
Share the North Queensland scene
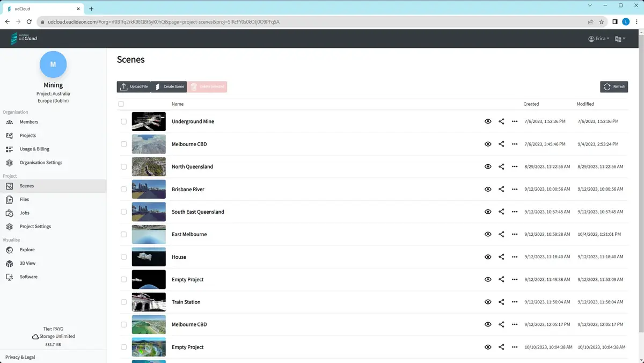[501, 166]
